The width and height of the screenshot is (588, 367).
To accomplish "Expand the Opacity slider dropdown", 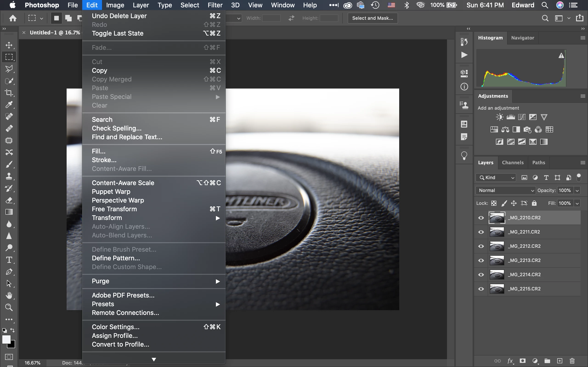I will click(577, 191).
